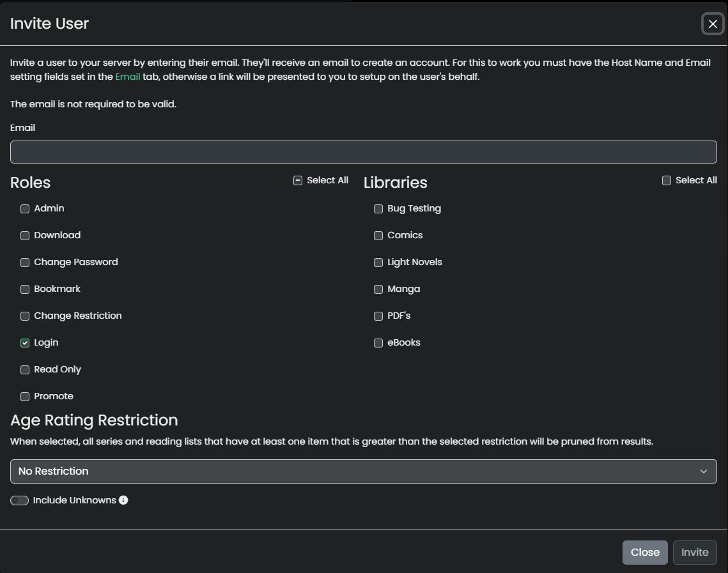Uncheck the Login role checkbox
The image size is (728, 573).
25,343
